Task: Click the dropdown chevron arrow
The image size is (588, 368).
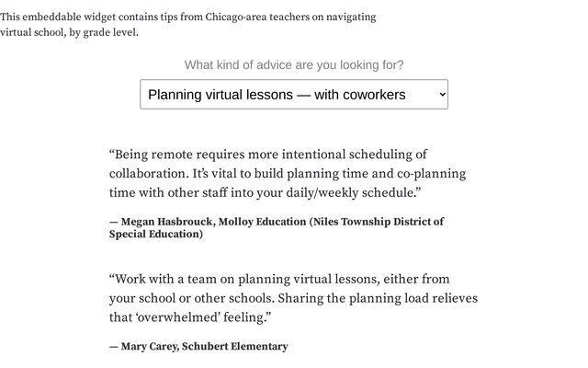Action: (442, 94)
